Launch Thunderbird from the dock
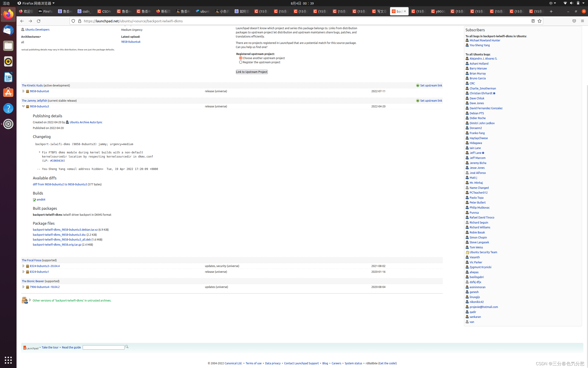The image size is (588, 368). click(8, 30)
